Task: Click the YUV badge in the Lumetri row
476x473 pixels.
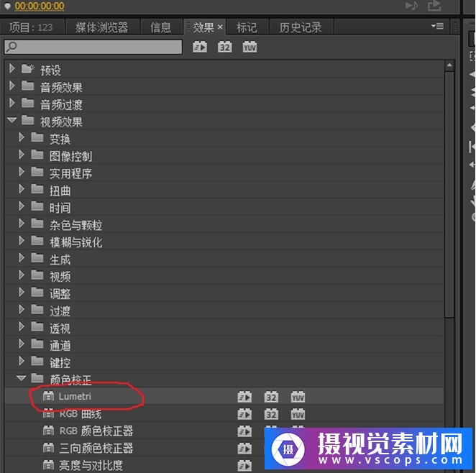Action: coord(298,396)
